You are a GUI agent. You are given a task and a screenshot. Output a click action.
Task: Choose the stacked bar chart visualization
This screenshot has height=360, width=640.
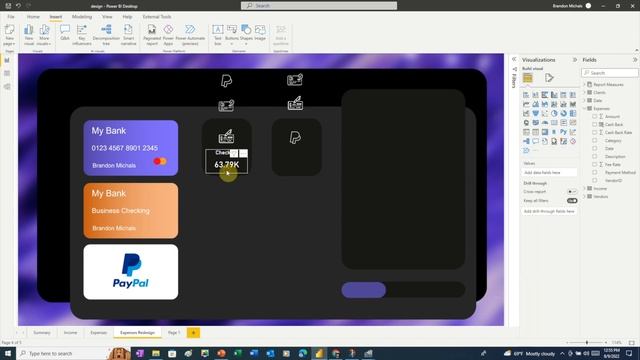click(x=526, y=95)
